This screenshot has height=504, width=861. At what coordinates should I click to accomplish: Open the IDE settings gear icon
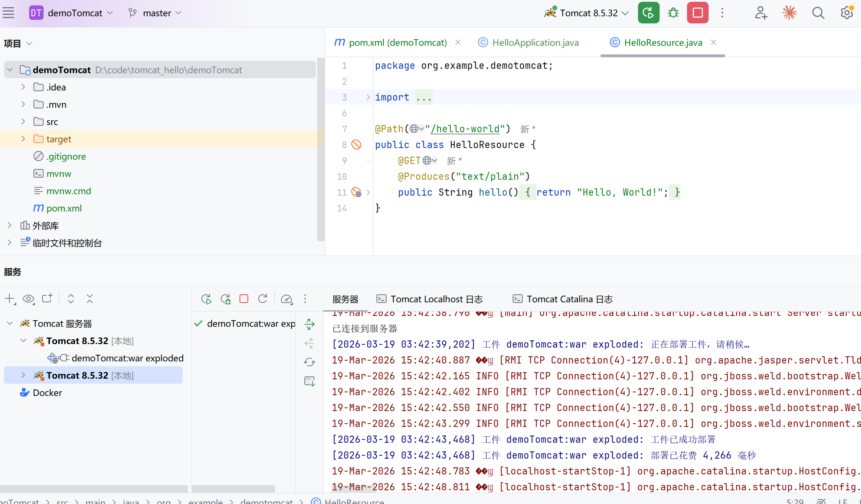pos(847,13)
